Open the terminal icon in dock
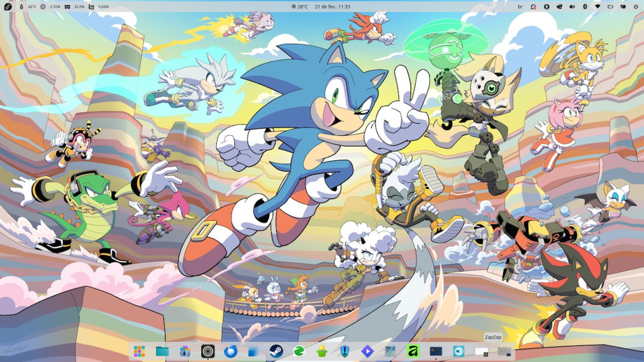Image resolution: width=644 pixels, height=362 pixels. (x=436, y=351)
